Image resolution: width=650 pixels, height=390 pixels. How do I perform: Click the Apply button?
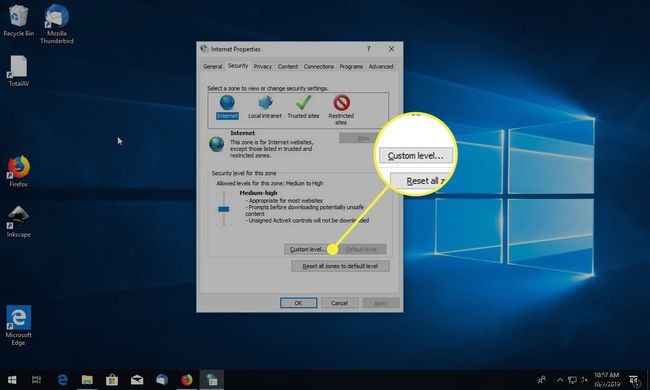click(381, 303)
